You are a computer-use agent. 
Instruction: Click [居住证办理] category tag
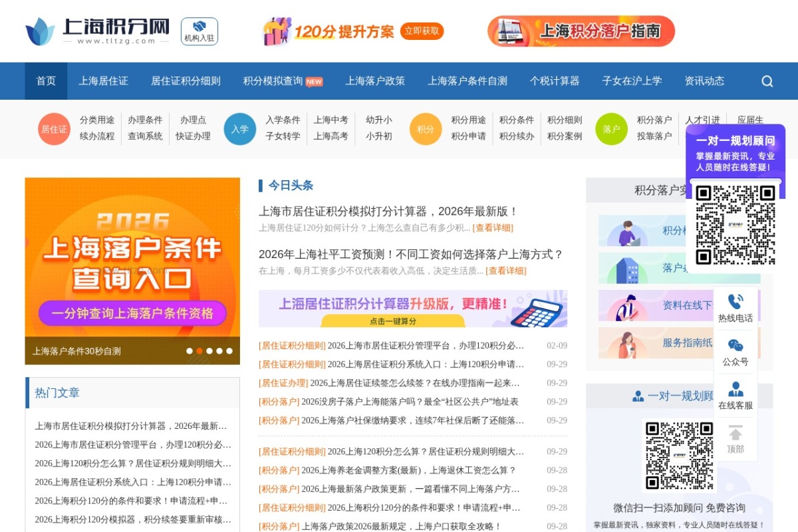click(x=283, y=383)
